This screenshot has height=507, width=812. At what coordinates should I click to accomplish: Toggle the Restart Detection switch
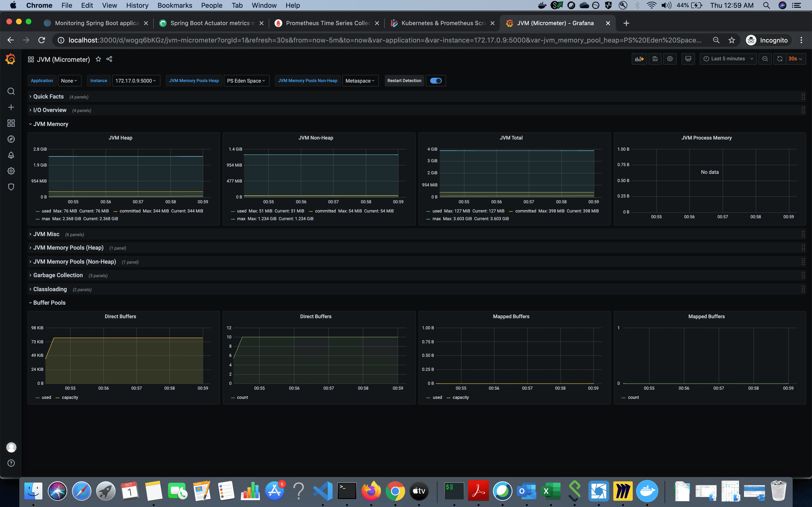pyautogui.click(x=435, y=80)
